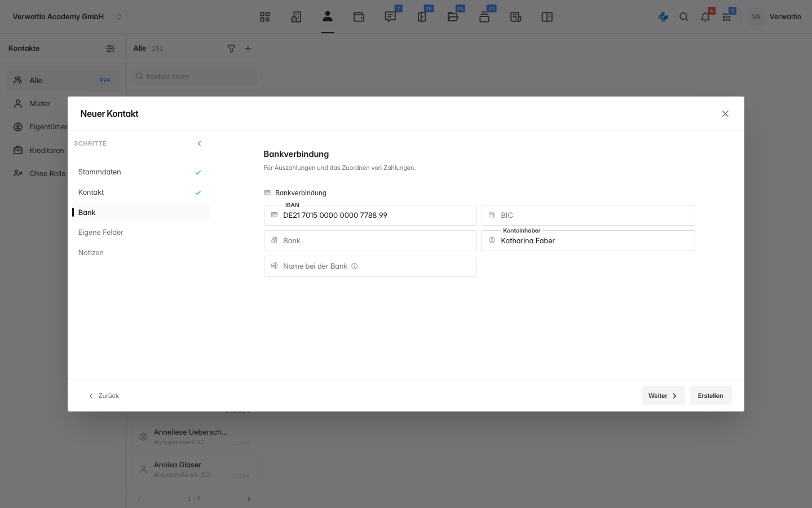Open the wallet icon in top navigation
Screen dimensions: 812x508
[359, 17]
